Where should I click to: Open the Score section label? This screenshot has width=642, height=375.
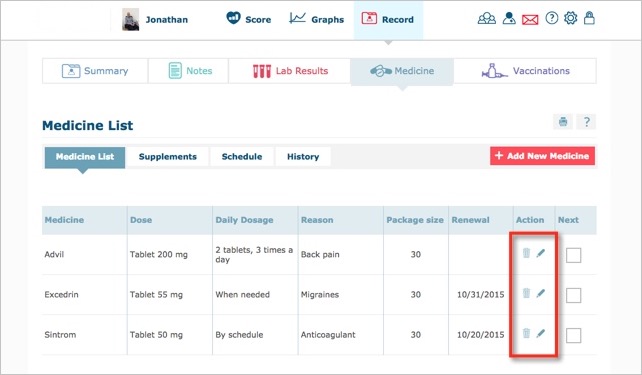pos(258,19)
